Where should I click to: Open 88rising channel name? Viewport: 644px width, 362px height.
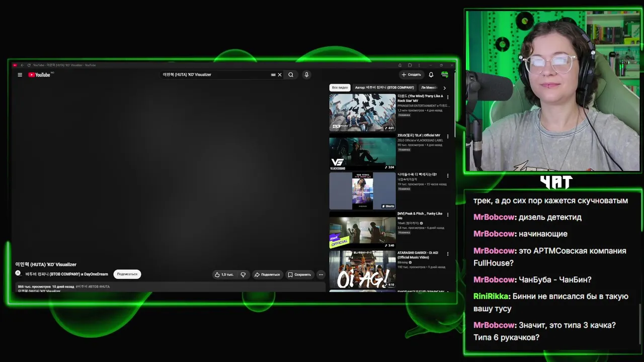pyautogui.click(x=403, y=262)
